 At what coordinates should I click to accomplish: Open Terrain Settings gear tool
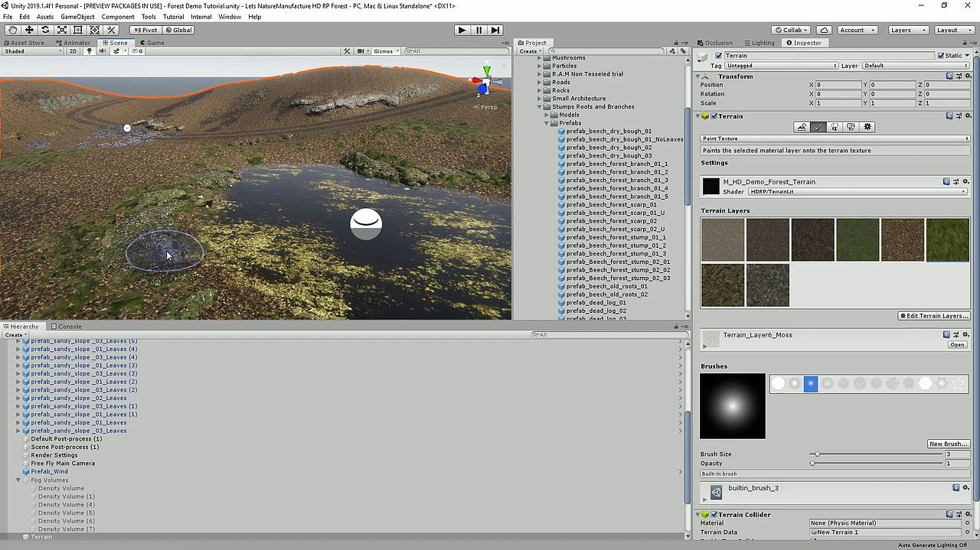click(867, 127)
